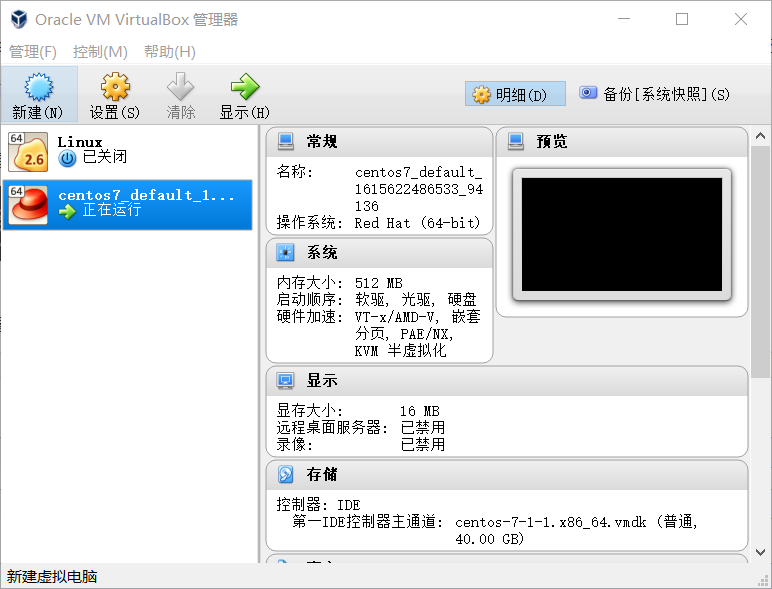Image resolution: width=772 pixels, height=589 pixels.
Task: Click the 512 MB memory value
Action: pyautogui.click(x=379, y=283)
